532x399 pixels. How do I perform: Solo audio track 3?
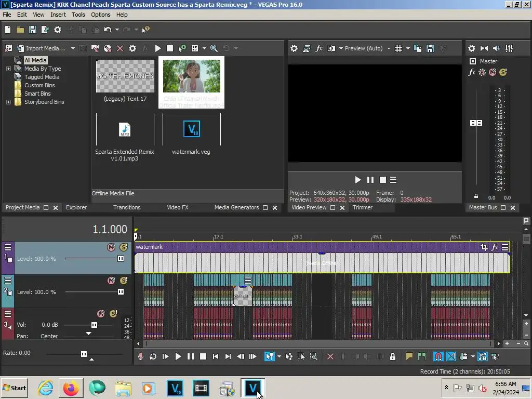[x=113, y=313]
